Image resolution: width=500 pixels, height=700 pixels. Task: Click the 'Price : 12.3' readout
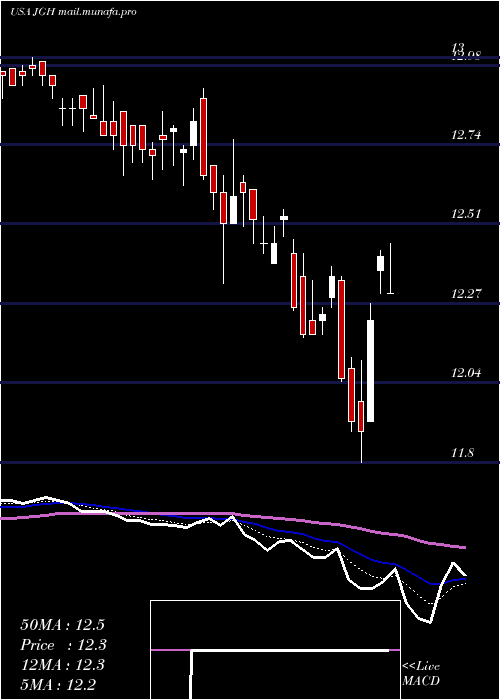click(x=63, y=645)
